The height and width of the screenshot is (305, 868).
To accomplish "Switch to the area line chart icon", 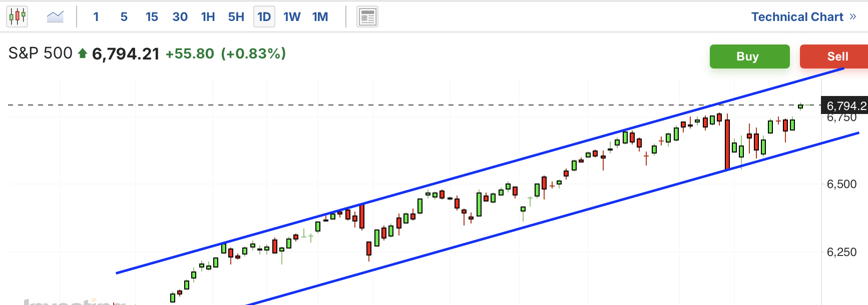I will point(55,17).
